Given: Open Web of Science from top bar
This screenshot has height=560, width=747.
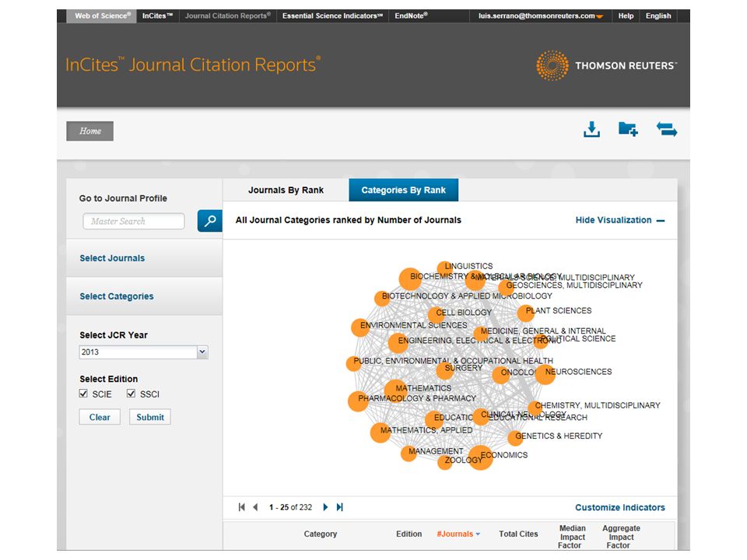Looking at the screenshot, I should point(103,16).
